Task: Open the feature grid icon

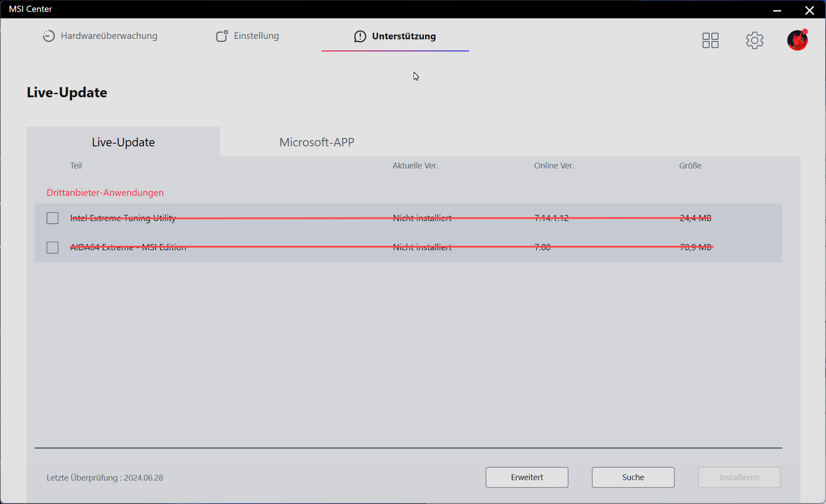Action: point(711,40)
